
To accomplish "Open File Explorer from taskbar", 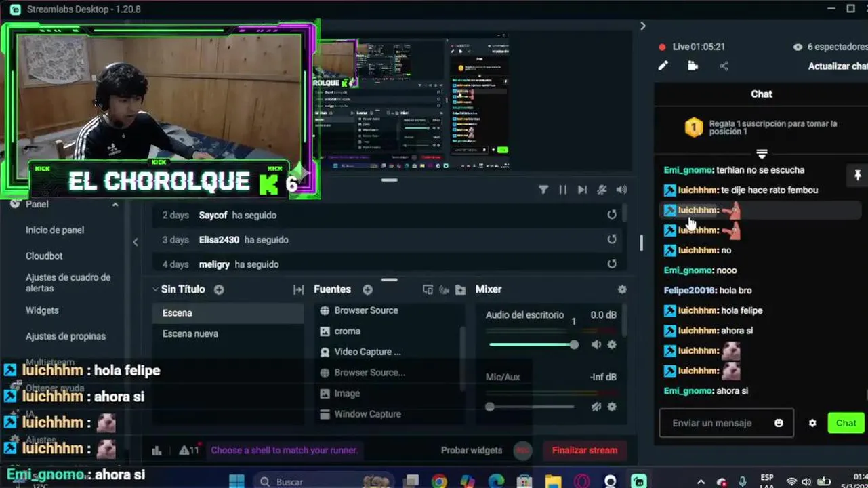I will click(x=553, y=482).
